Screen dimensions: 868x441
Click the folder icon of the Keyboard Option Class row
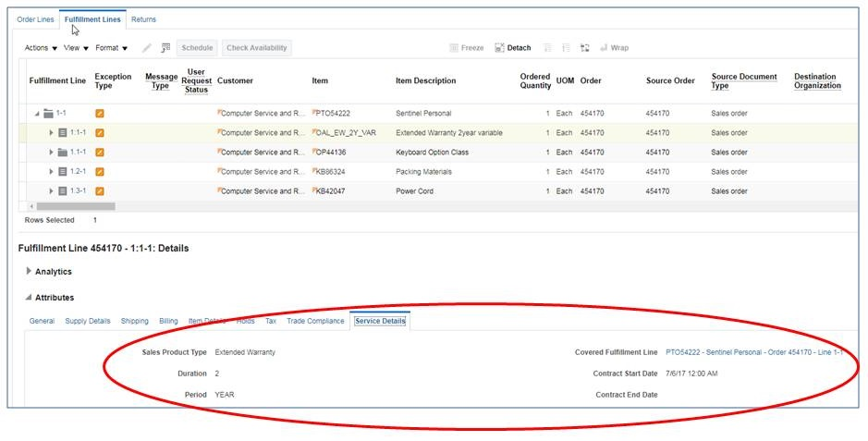pyautogui.click(x=62, y=153)
